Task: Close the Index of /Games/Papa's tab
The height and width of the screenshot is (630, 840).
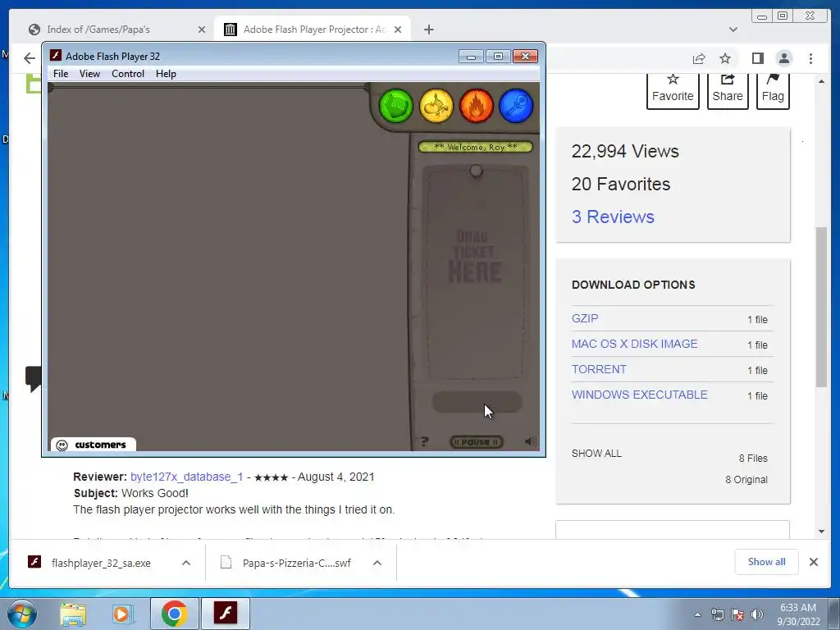Action: pos(202,30)
